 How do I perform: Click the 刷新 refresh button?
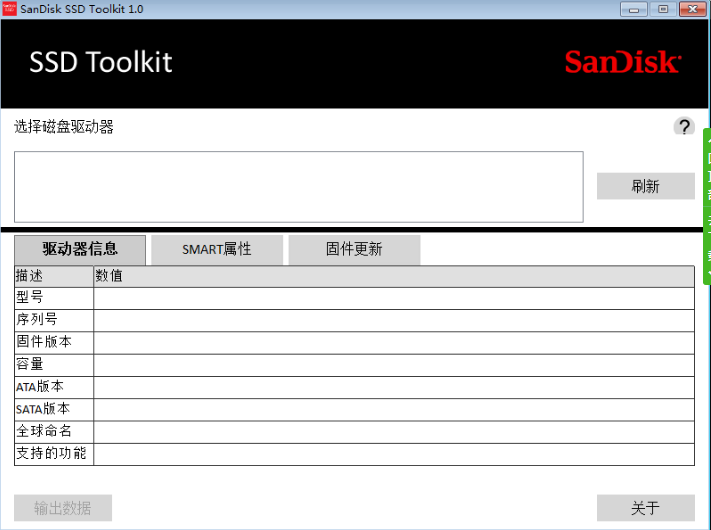click(x=646, y=186)
